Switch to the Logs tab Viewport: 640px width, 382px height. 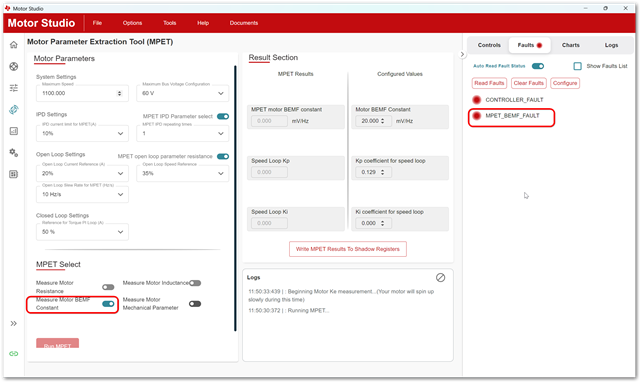click(x=611, y=45)
